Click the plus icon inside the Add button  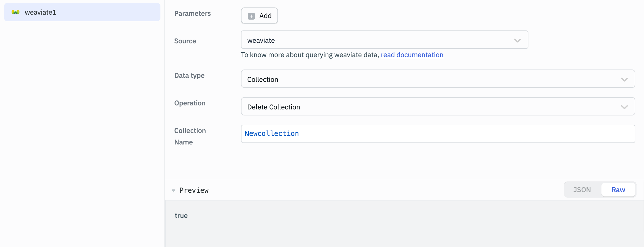pyautogui.click(x=251, y=16)
